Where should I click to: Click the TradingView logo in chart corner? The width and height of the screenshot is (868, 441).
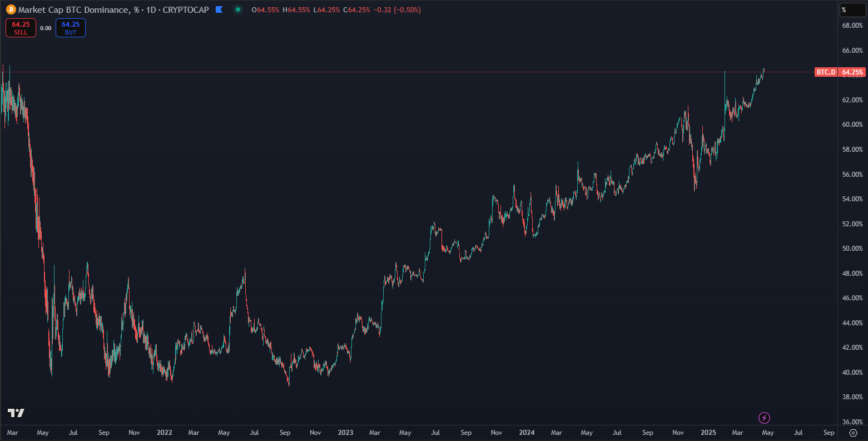[x=16, y=413]
